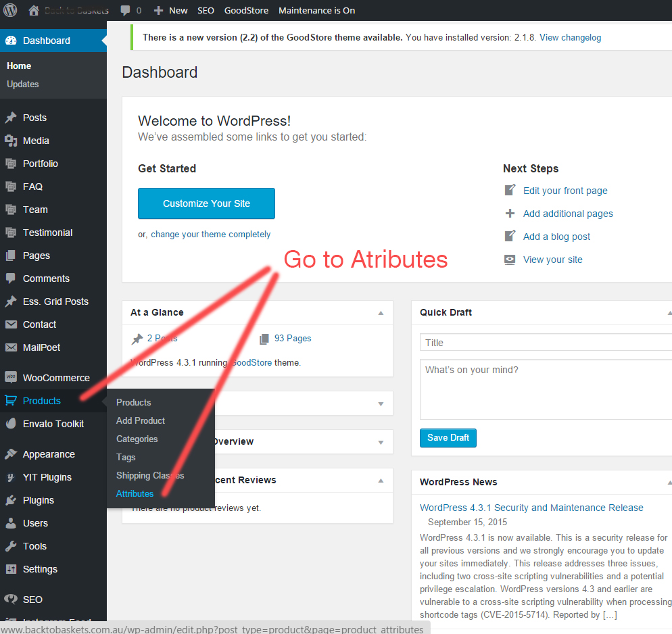This screenshot has height=634, width=672.
Task: Click the WooCommerce icon in sidebar
Action: [11, 378]
